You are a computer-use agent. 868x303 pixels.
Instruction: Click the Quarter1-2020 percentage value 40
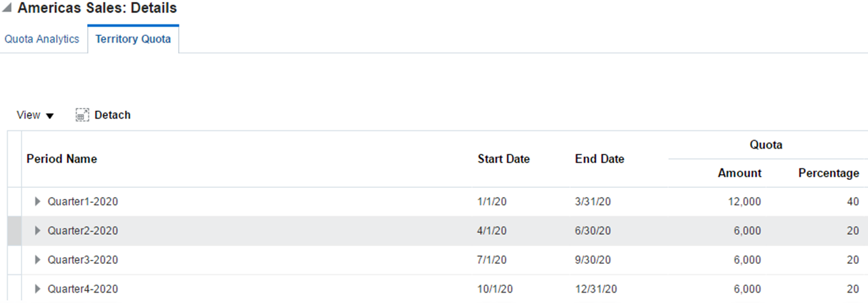[x=852, y=202]
